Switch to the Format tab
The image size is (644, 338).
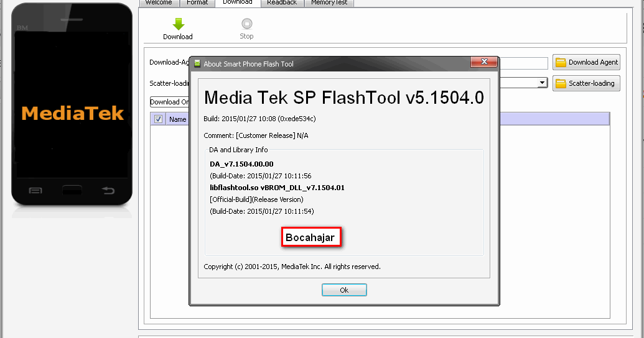(197, 3)
